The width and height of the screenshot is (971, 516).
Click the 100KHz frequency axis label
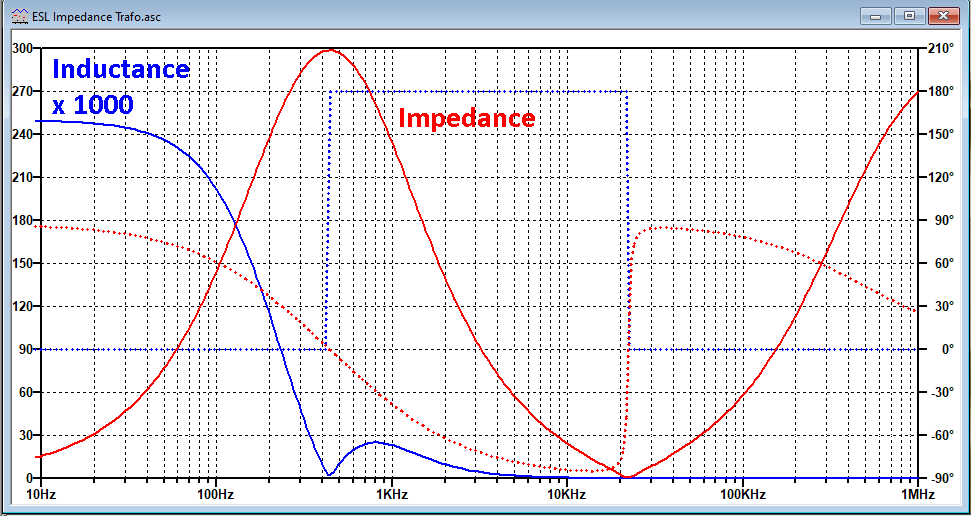point(742,495)
